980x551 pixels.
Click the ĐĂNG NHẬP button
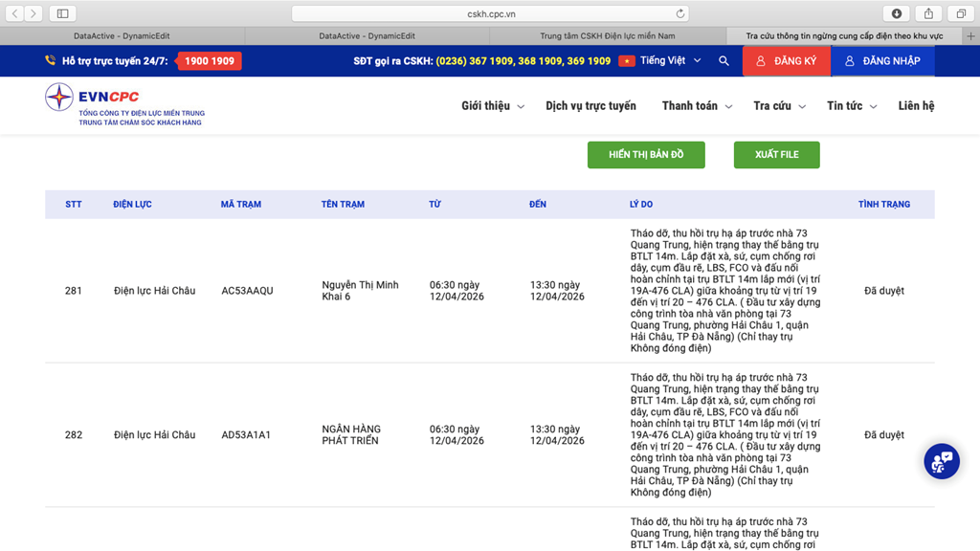tap(882, 61)
